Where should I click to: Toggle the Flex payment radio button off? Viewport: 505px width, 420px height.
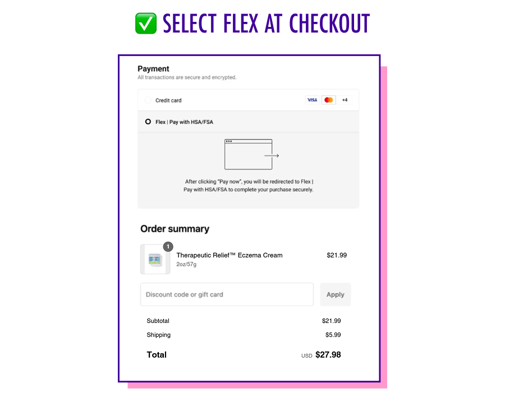tap(148, 122)
